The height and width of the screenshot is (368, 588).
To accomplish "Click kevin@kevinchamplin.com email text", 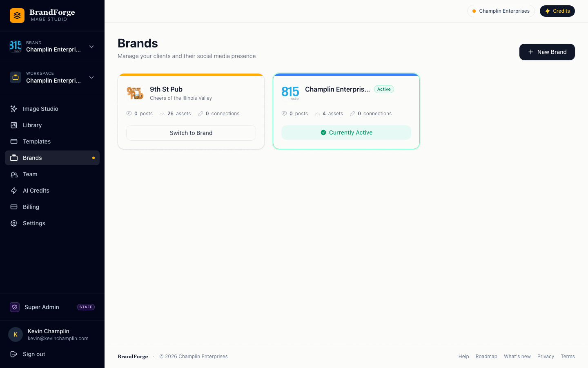I will coord(58,339).
